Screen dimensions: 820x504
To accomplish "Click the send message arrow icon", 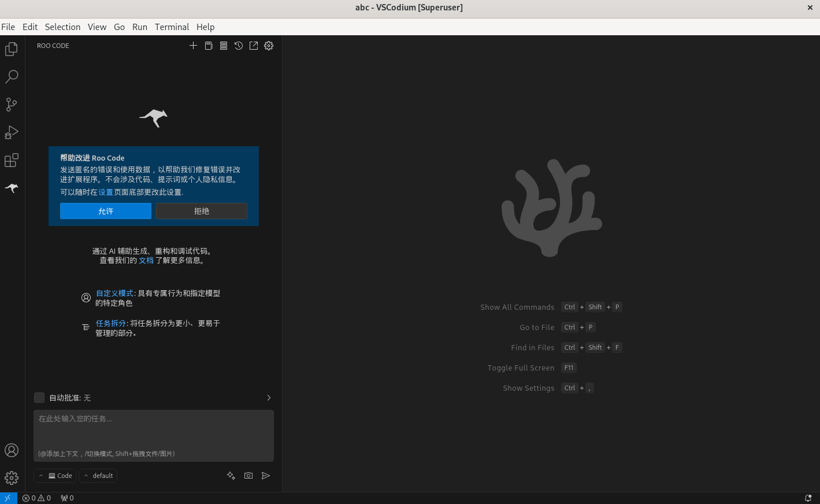I will click(266, 476).
